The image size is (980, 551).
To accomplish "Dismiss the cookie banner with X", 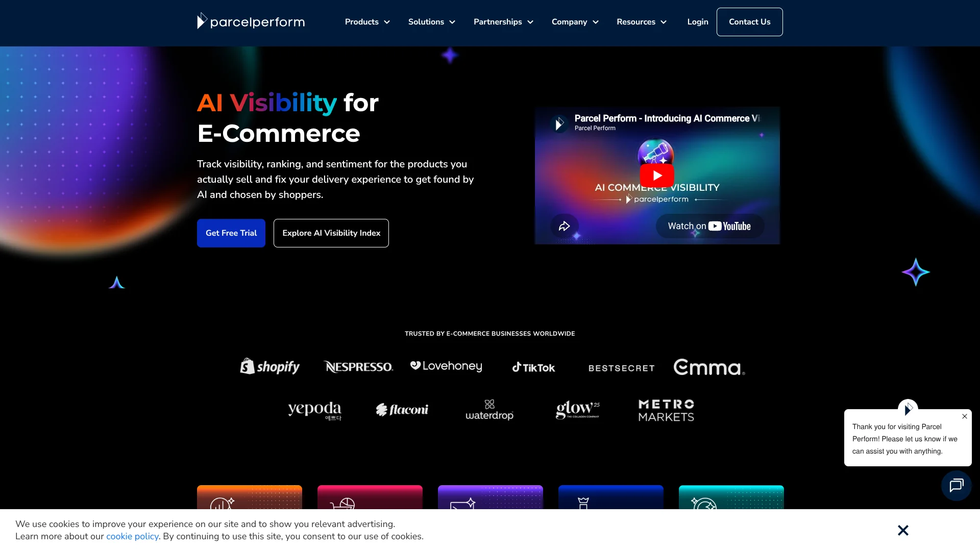I will pyautogui.click(x=903, y=530).
